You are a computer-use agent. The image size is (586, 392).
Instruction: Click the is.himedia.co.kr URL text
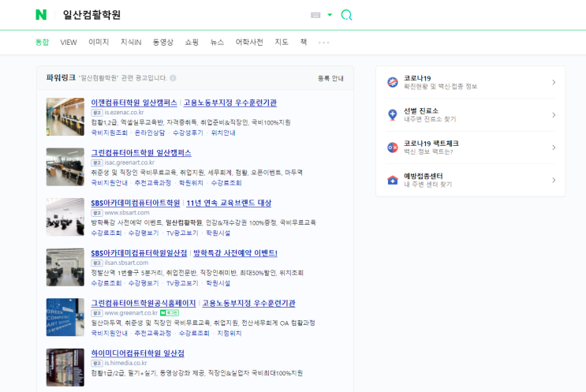[125, 363]
